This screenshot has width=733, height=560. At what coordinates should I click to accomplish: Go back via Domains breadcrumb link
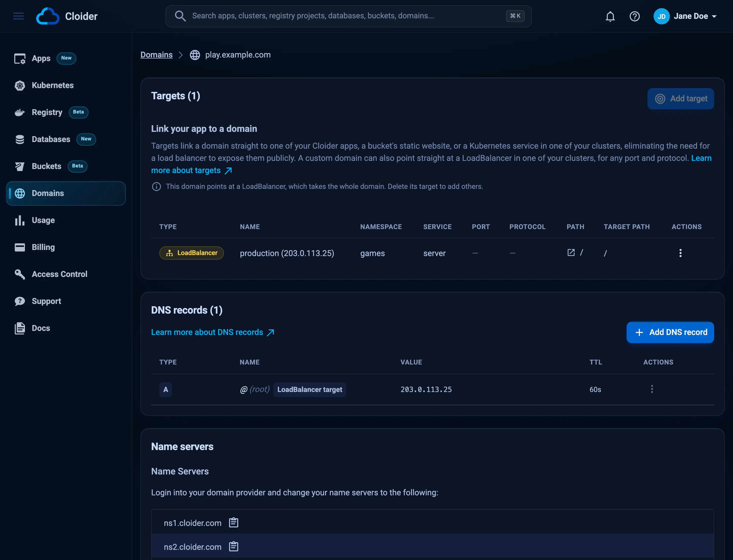pos(156,55)
